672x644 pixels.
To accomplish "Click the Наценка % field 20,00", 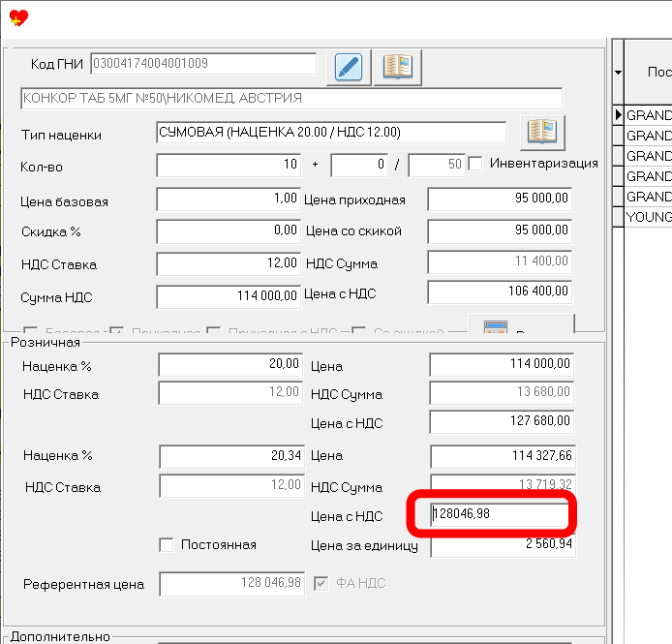I will [230, 364].
